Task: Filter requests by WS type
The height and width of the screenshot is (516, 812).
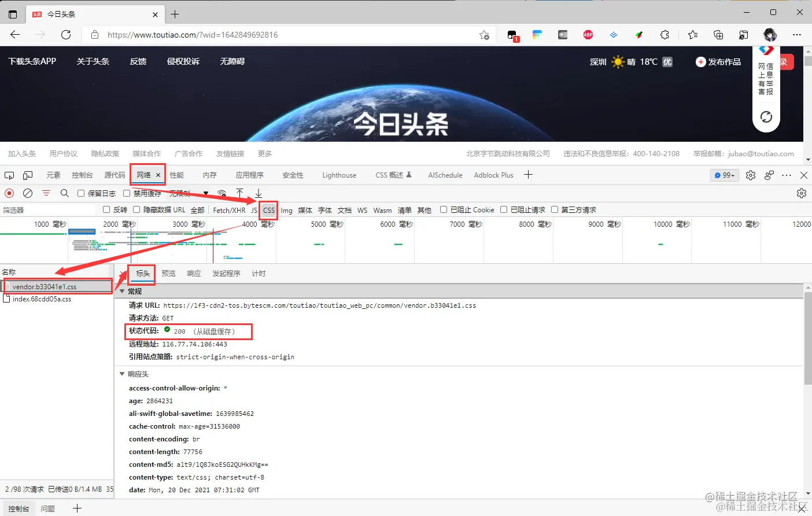Action: (362, 210)
